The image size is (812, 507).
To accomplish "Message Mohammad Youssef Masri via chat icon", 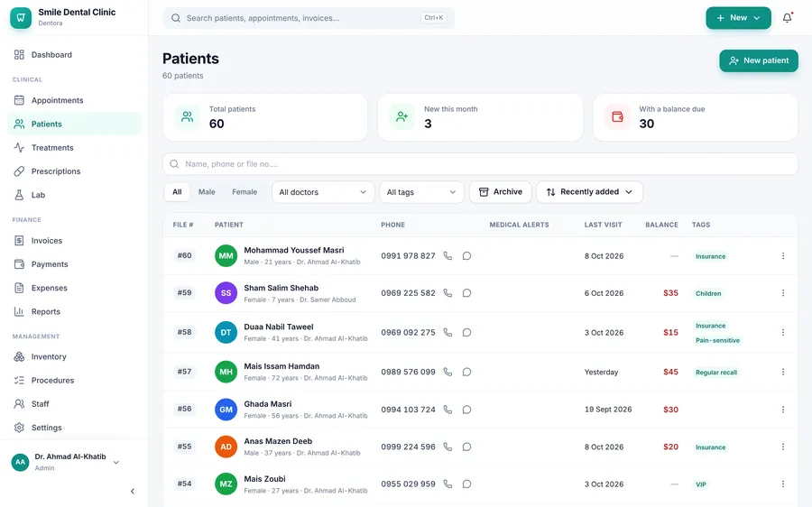I will point(466,256).
